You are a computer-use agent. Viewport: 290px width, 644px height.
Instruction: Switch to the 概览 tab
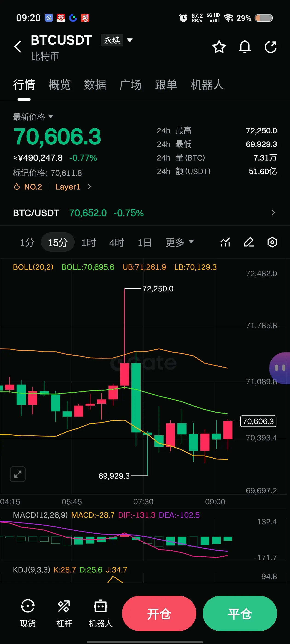pos(60,85)
